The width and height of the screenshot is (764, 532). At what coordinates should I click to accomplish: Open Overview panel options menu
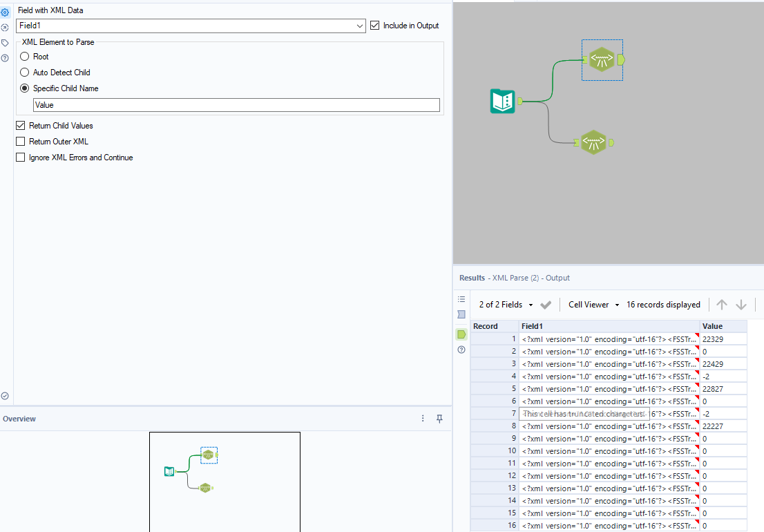pyautogui.click(x=423, y=419)
